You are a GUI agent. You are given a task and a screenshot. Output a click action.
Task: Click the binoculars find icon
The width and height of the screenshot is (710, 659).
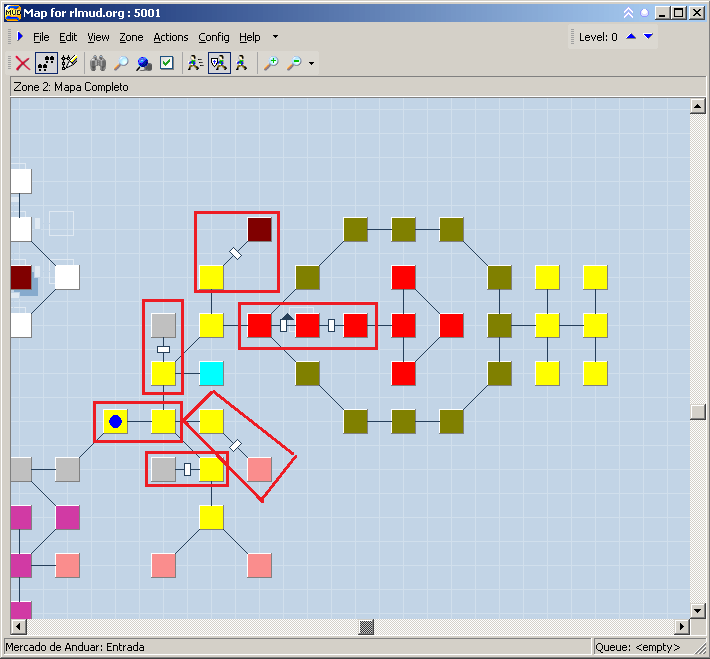pyautogui.click(x=98, y=63)
